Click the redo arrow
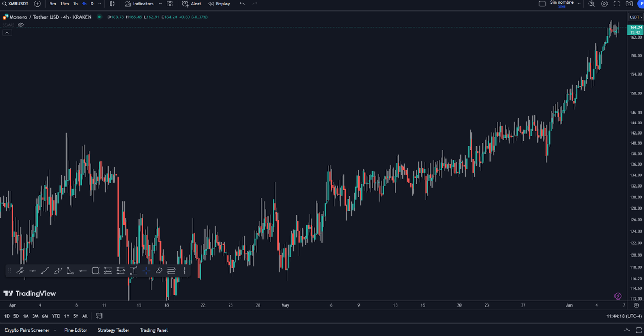This screenshot has width=644, height=336. (254, 4)
